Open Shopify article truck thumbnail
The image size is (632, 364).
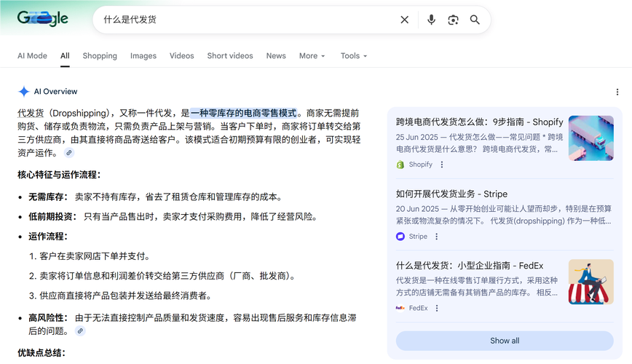point(591,138)
